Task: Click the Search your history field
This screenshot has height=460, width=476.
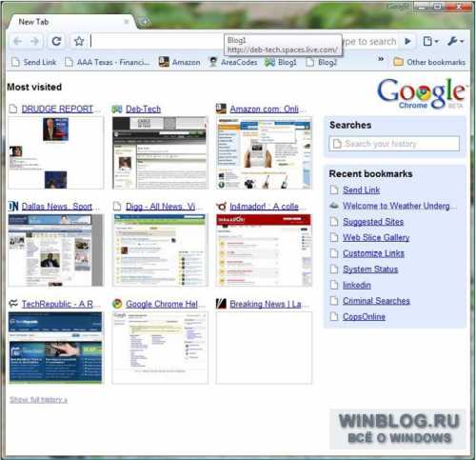Action: pos(394,144)
